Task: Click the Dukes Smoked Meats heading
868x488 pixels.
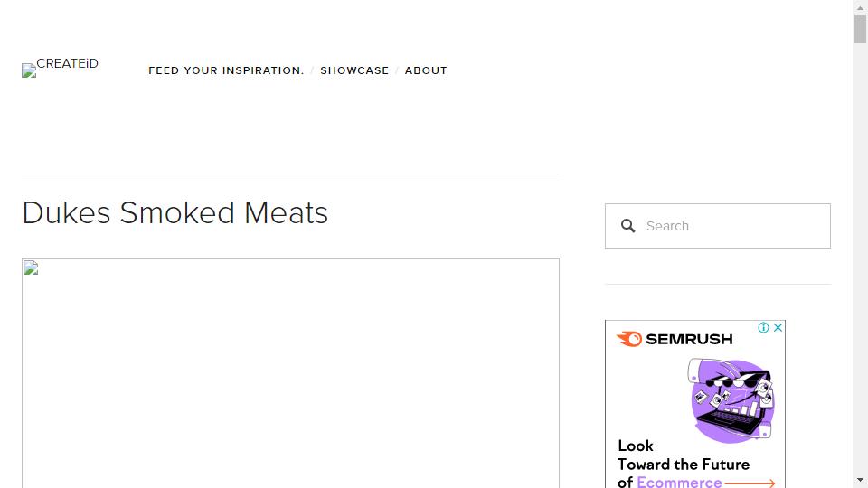Action: [175, 213]
